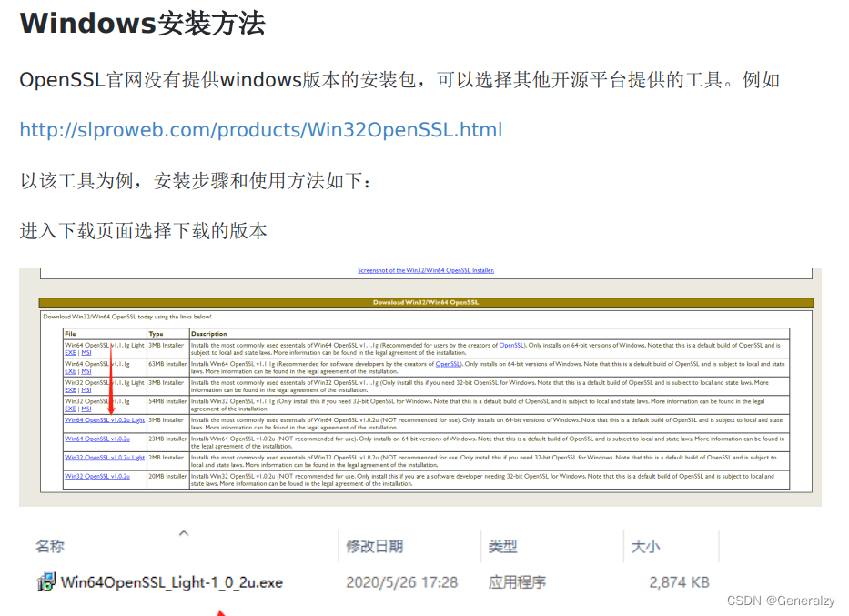Sort by the 大小 column header
The width and height of the screenshot is (849, 616).
pos(645,546)
